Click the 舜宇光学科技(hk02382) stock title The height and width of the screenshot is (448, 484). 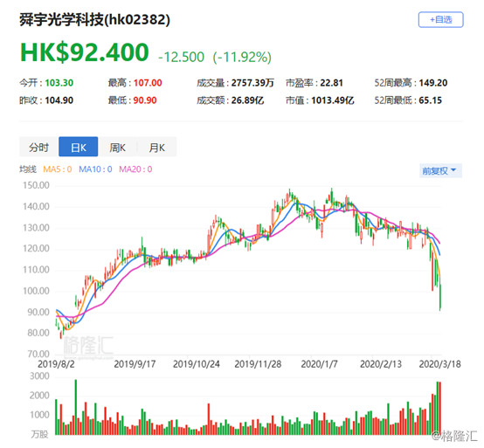[x=94, y=20]
